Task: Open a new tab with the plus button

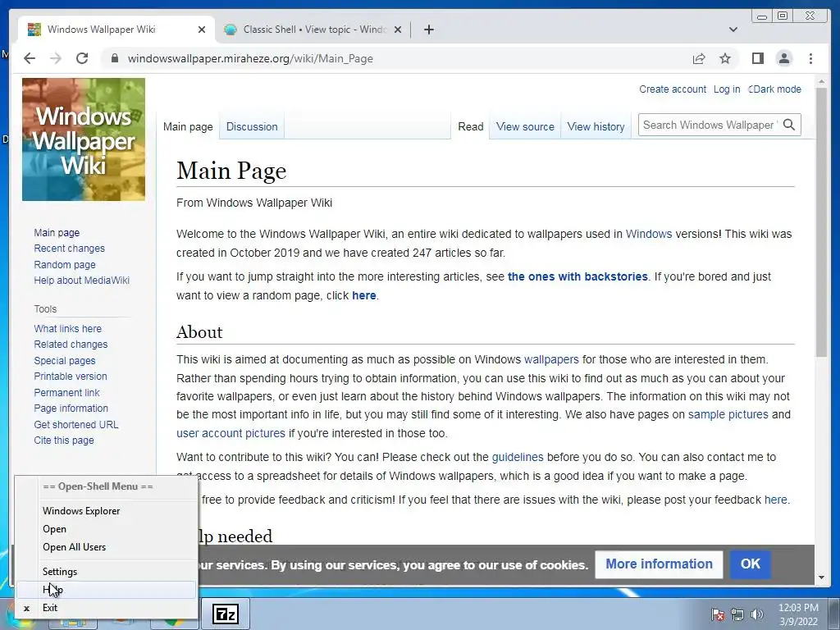Action: [428, 30]
